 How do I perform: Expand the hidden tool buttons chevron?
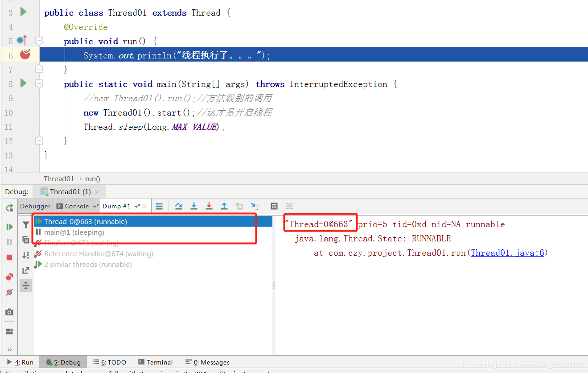point(9,349)
